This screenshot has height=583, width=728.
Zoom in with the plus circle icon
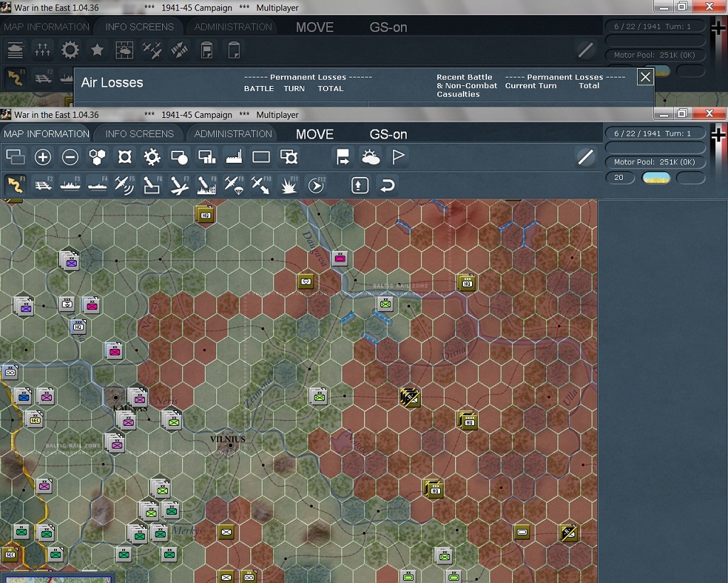(x=43, y=157)
